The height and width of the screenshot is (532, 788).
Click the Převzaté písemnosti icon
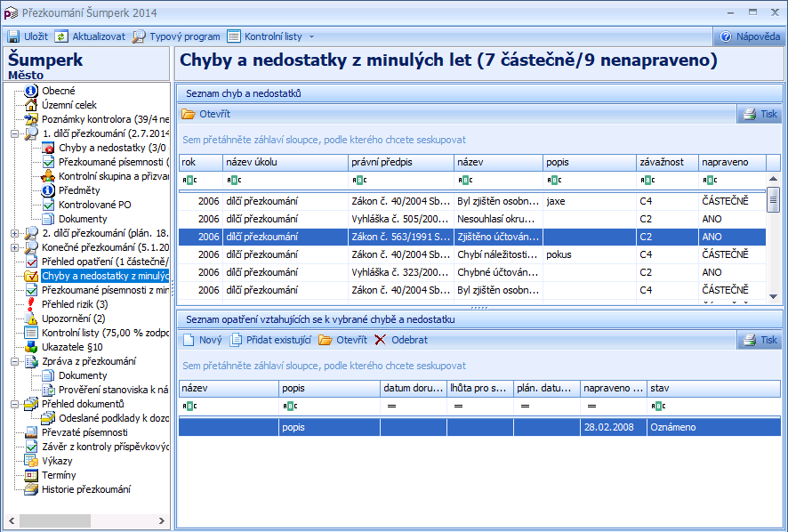click(31, 432)
